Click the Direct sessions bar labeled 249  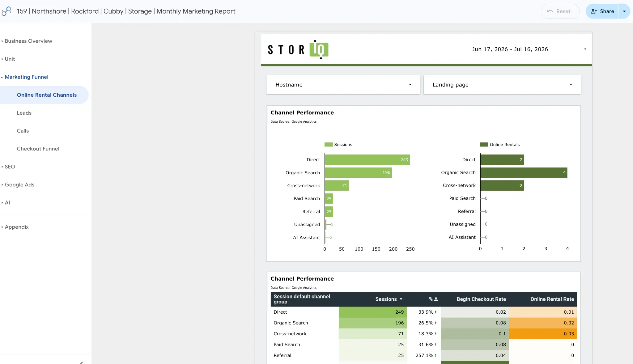pyautogui.click(x=367, y=160)
